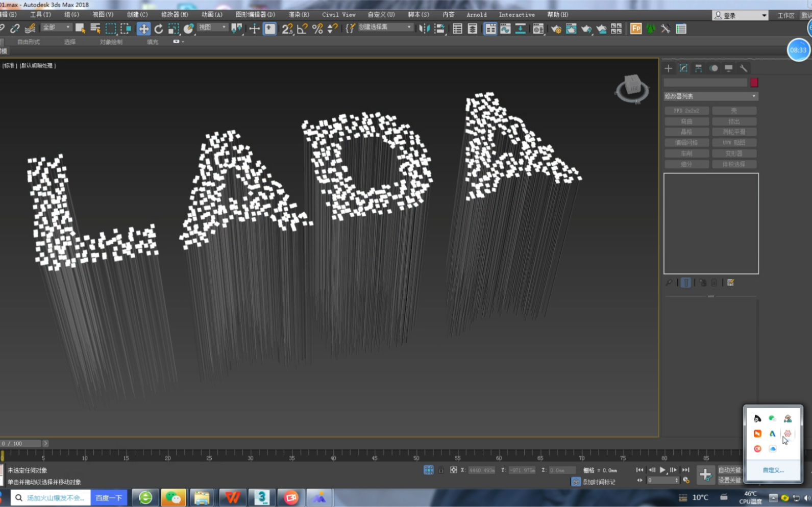The width and height of the screenshot is (812, 507).
Task: Open the Hierarchy command panel tab
Action: click(x=699, y=68)
